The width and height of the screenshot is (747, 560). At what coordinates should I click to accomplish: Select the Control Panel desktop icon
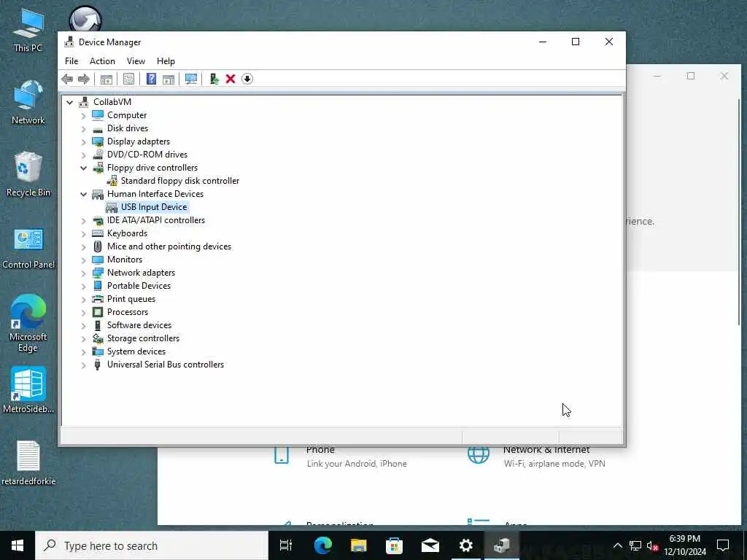point(28,248)
